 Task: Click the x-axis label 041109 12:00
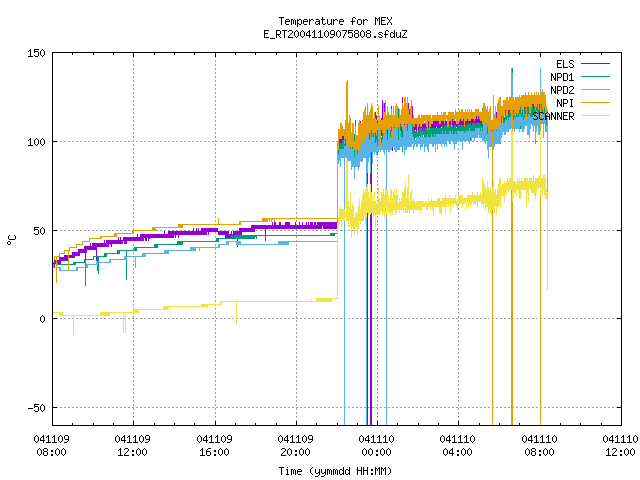[x=132, y=446]
